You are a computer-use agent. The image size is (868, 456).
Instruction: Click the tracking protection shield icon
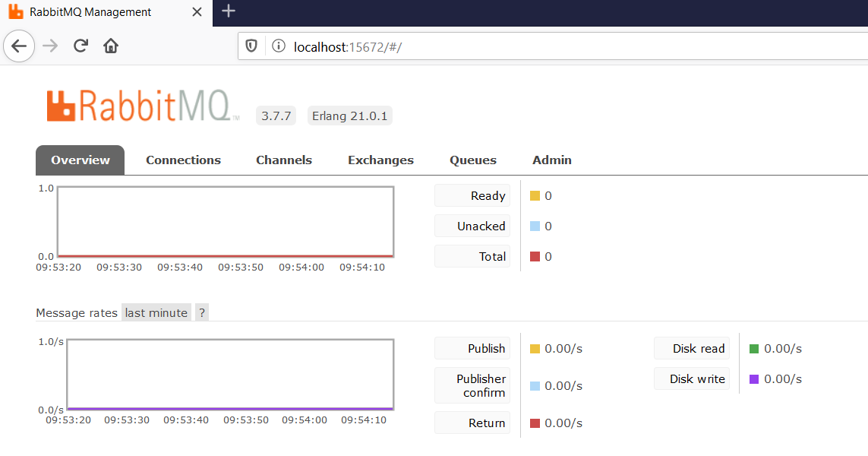(x=252, y=46)
